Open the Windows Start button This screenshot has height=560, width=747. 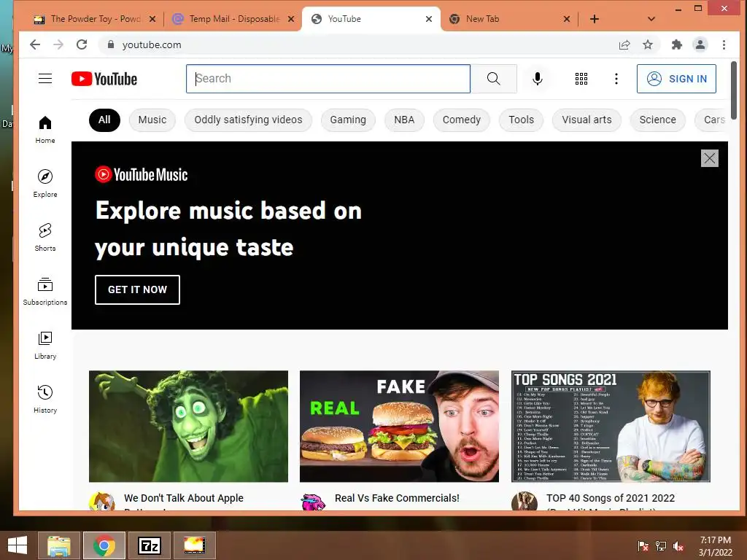tap(18, 545)
